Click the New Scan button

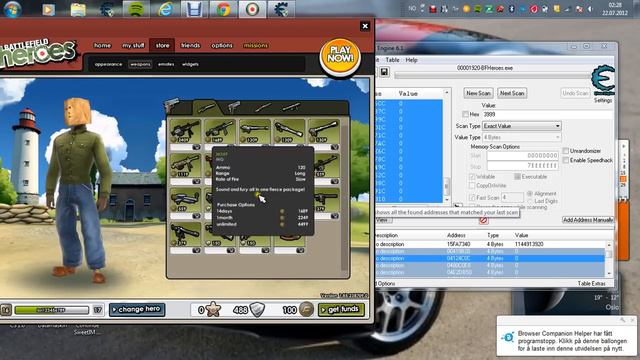point(478,93)
